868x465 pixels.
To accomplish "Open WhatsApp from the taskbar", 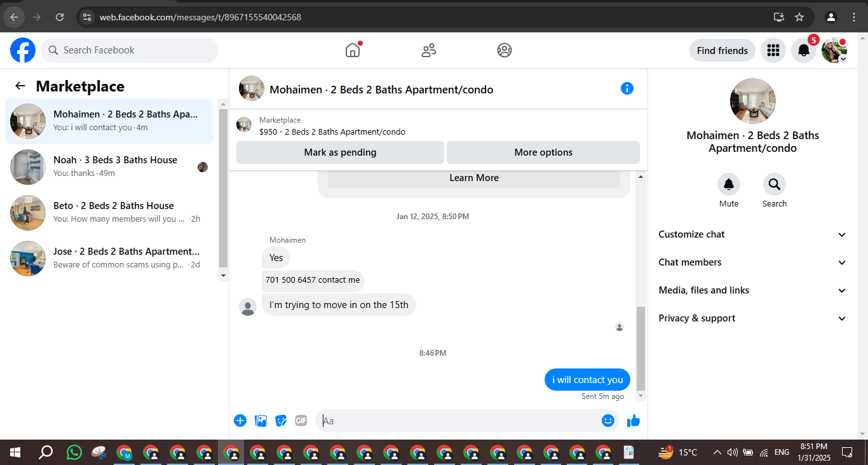I will coord(74,452).
